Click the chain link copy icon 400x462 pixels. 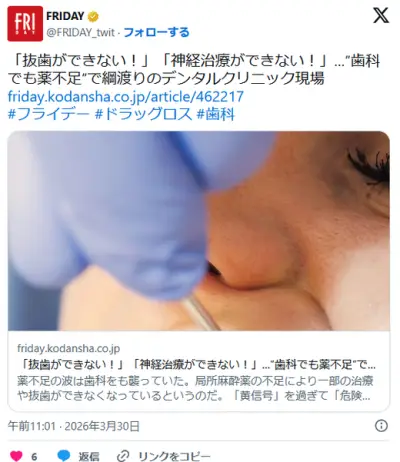[x=123, y=456]
